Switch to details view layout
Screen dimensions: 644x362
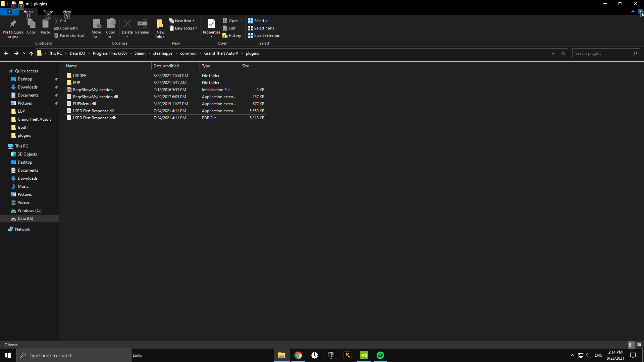[630, 345]
